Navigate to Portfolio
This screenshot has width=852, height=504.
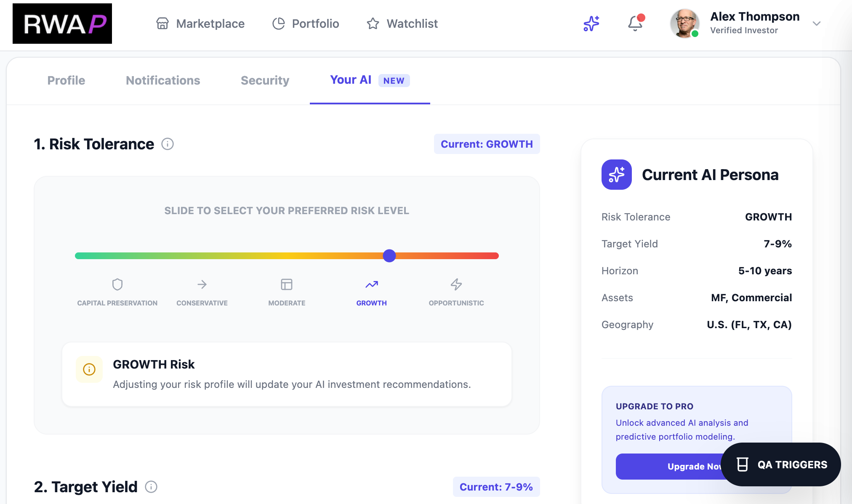point(306,24)
